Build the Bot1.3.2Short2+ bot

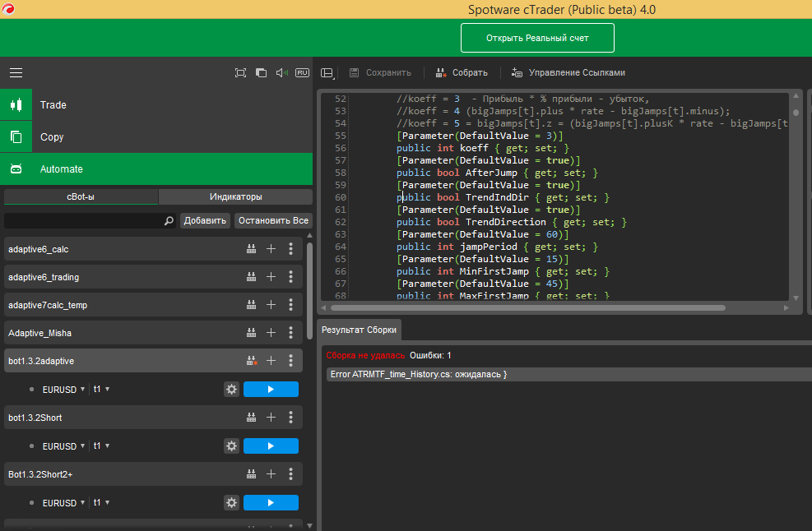(x=251, y=474)
